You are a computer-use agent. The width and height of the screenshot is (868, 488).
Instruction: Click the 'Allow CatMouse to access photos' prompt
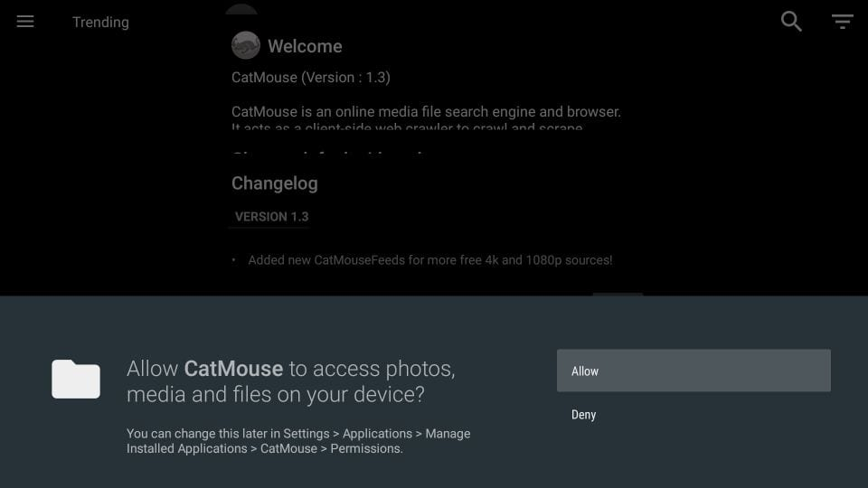pos(291,381)
